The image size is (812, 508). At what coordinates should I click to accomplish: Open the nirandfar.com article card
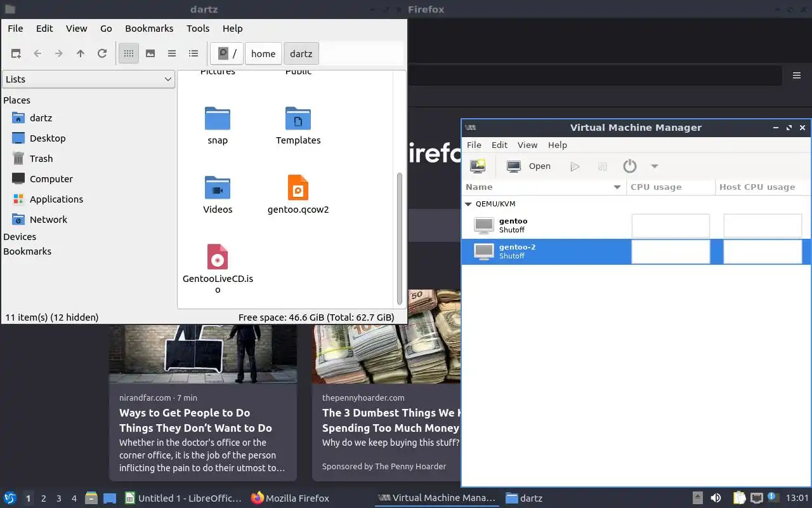(x=203, y=403)
